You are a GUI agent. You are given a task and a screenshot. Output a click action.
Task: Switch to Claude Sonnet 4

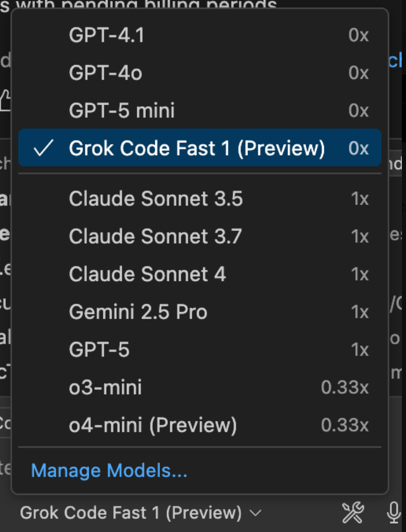click(x=200, y=274)
